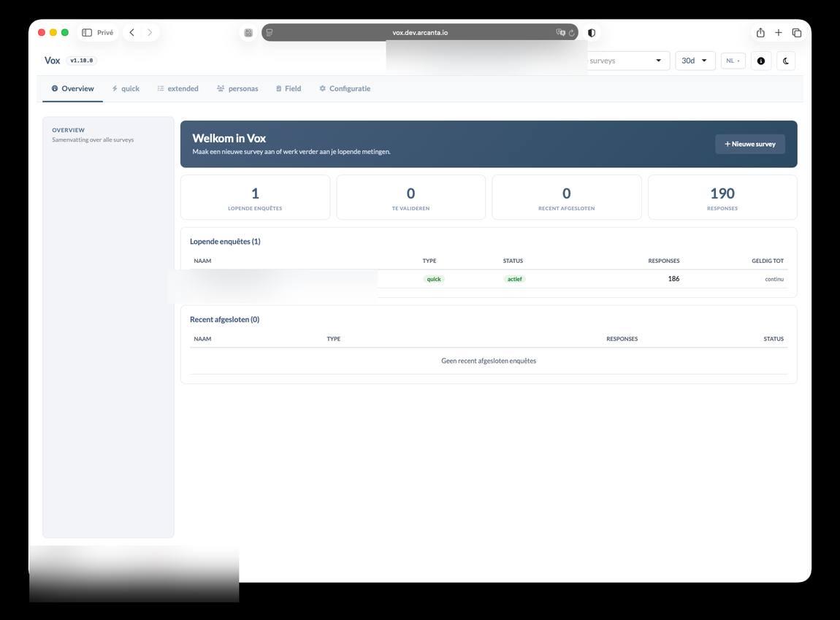The width and height of the screenshot is (840, 620).
Task: Click the list icon on extended tab
Action: [160, 88]
